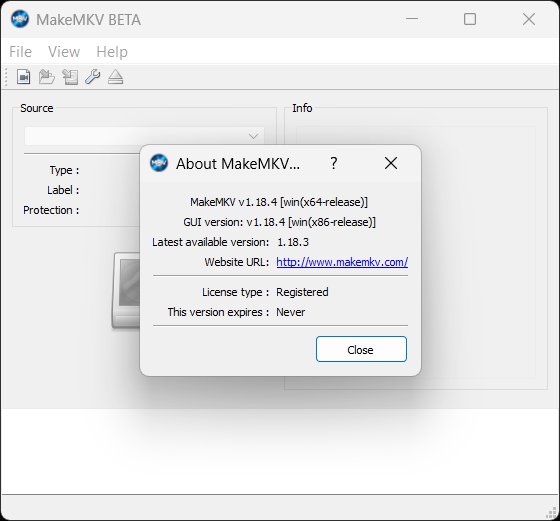Screen dimensions: 560x521
Task: Click the Close button in About dialog
Action: click(361, 349)
